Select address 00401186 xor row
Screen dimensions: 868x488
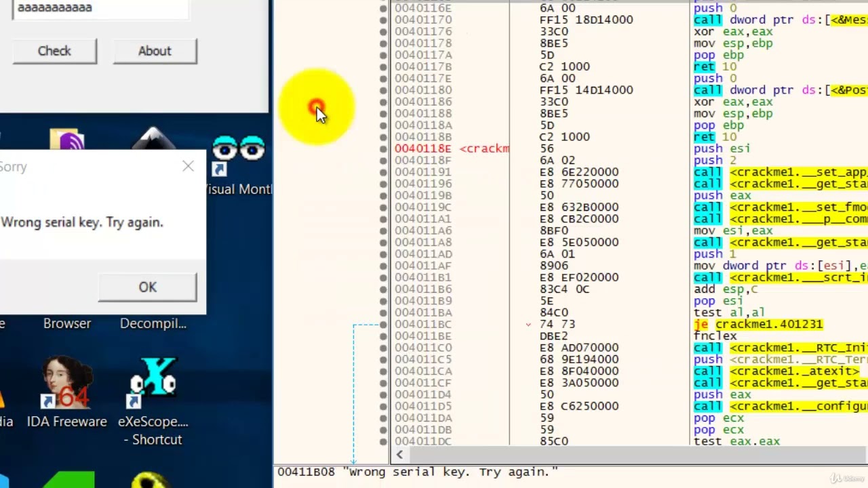tap(423, 102)
